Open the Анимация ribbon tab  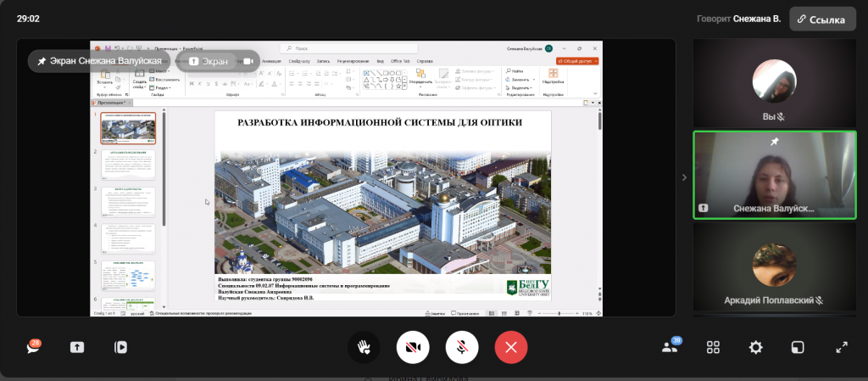click(x=271, y=61)
